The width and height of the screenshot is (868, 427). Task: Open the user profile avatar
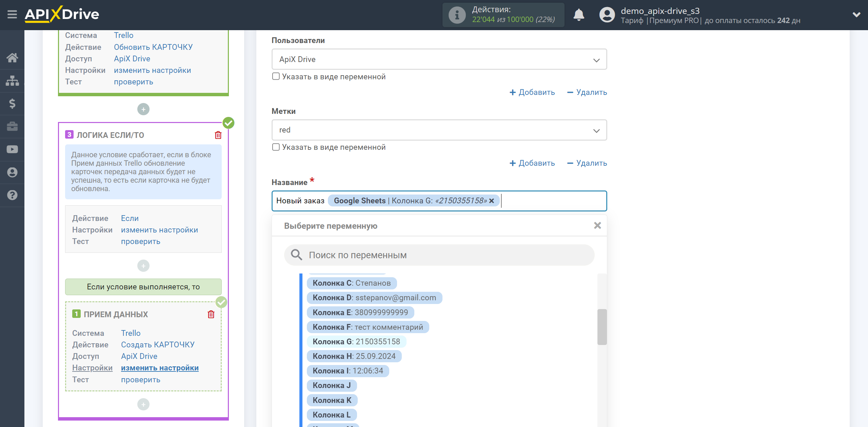tap(607, 15)
